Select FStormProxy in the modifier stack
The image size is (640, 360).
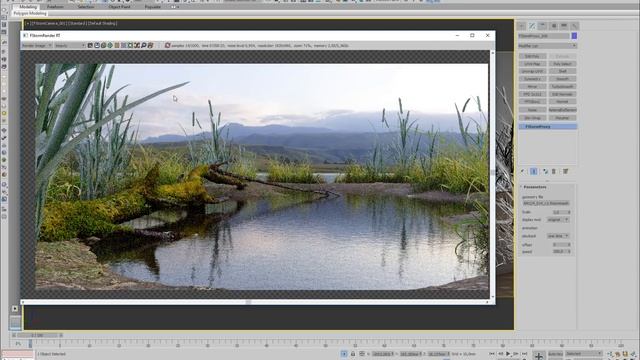click(548, 127)
